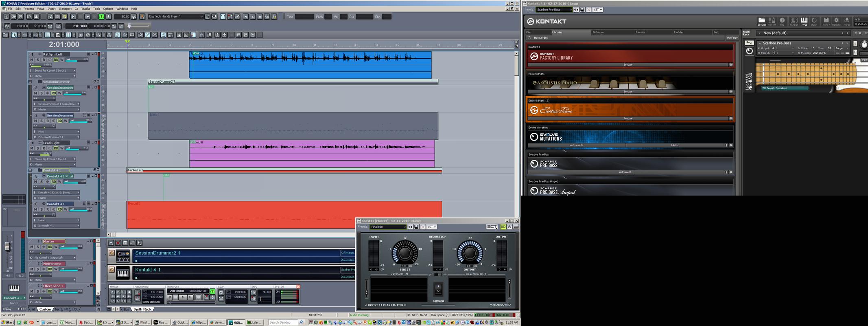This screenshot has width=868, height=326.
Task: Click Play in the SONAR top toolbar
Action: click(x=87, y=17)
